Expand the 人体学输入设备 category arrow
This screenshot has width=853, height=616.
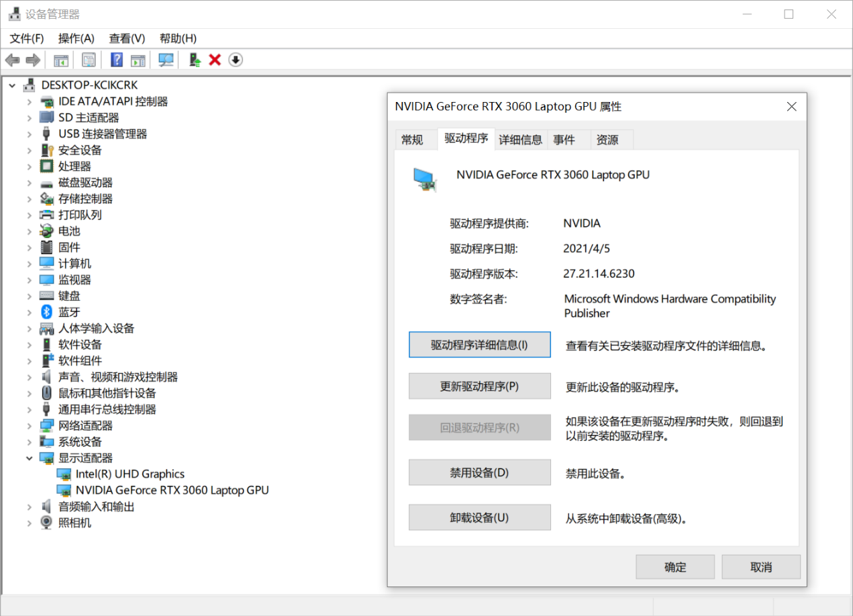coord(29,329)
